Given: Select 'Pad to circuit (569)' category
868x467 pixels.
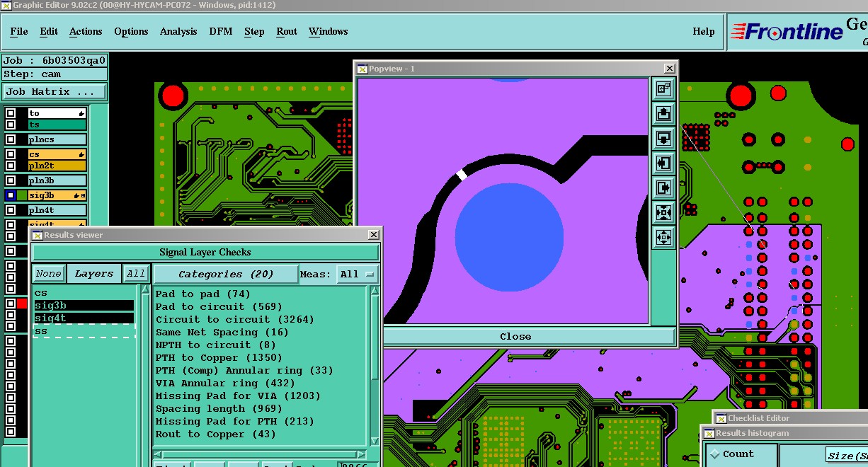Looking at the screenshot, I should (219, 307).
